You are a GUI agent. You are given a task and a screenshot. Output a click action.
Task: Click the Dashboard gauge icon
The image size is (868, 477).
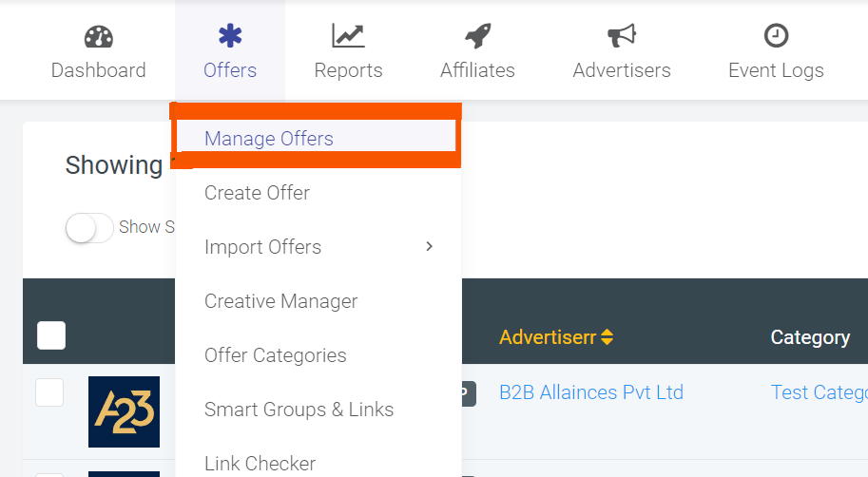(98, 37)
